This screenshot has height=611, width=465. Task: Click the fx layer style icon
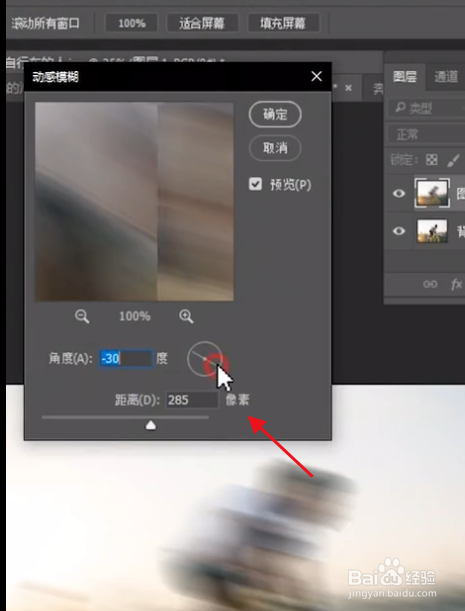456,284
